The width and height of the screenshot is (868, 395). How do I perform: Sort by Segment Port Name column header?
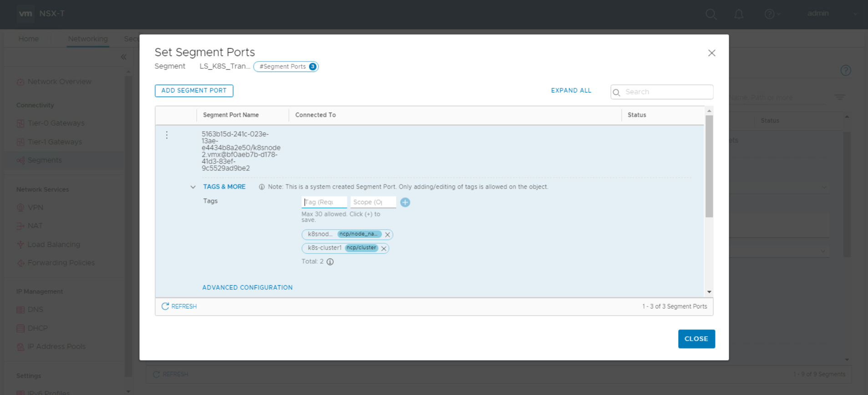coord(231,115)
